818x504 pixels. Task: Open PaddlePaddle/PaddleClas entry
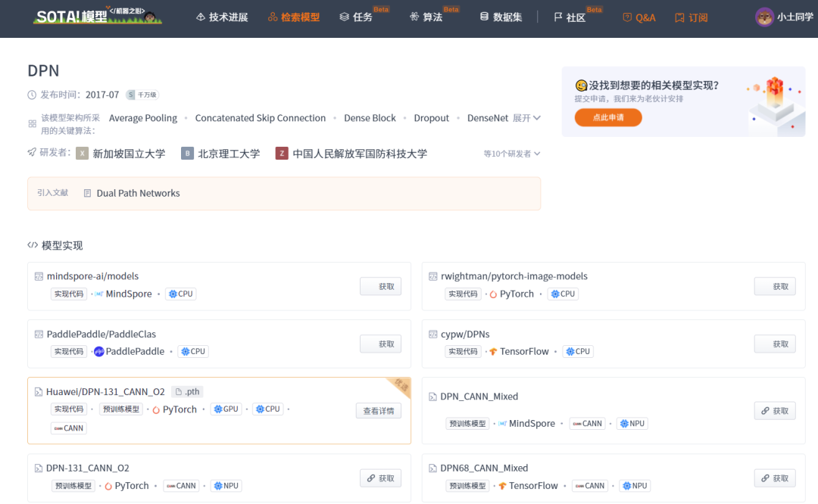[x=101, y=334]
